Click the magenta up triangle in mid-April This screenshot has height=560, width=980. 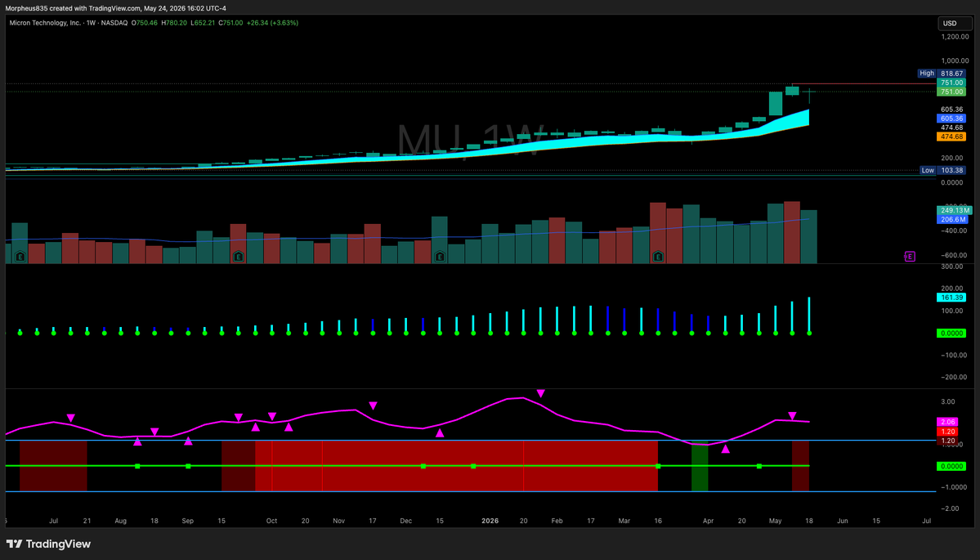[x=726, y=449]
